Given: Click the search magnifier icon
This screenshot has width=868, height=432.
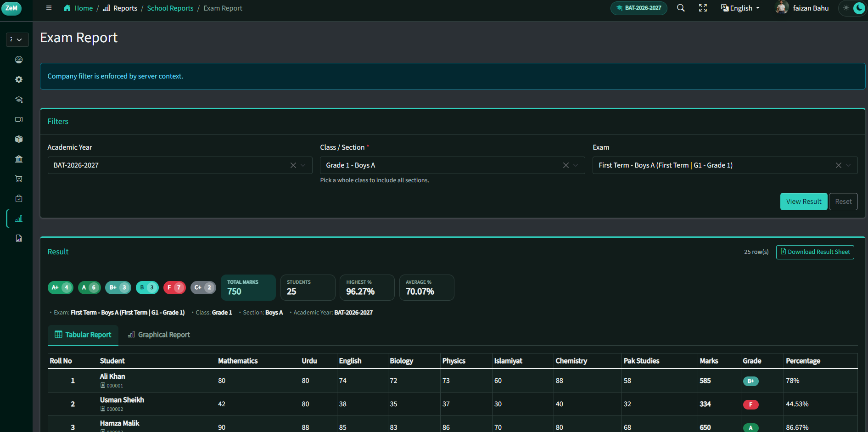Looking at the screenshot, I should pos(681,8).
